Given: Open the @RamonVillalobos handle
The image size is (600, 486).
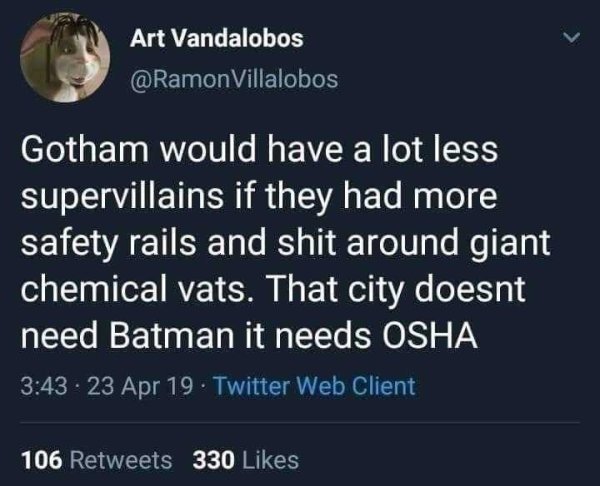Looking at the screenshot, I should click(x=234, y=79).
